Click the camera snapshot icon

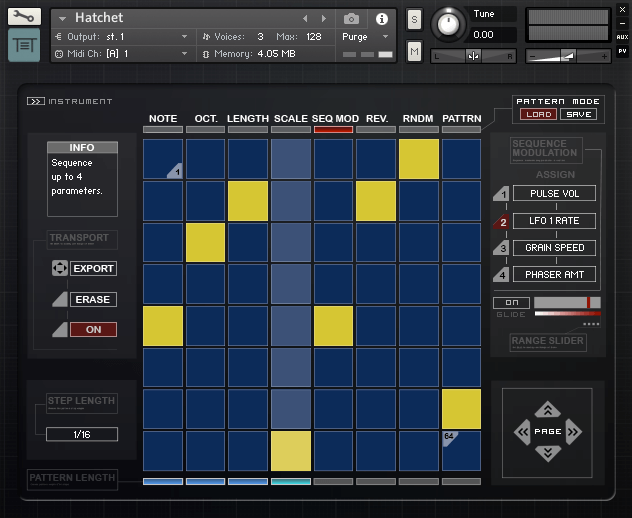click(x=352, y=18)
